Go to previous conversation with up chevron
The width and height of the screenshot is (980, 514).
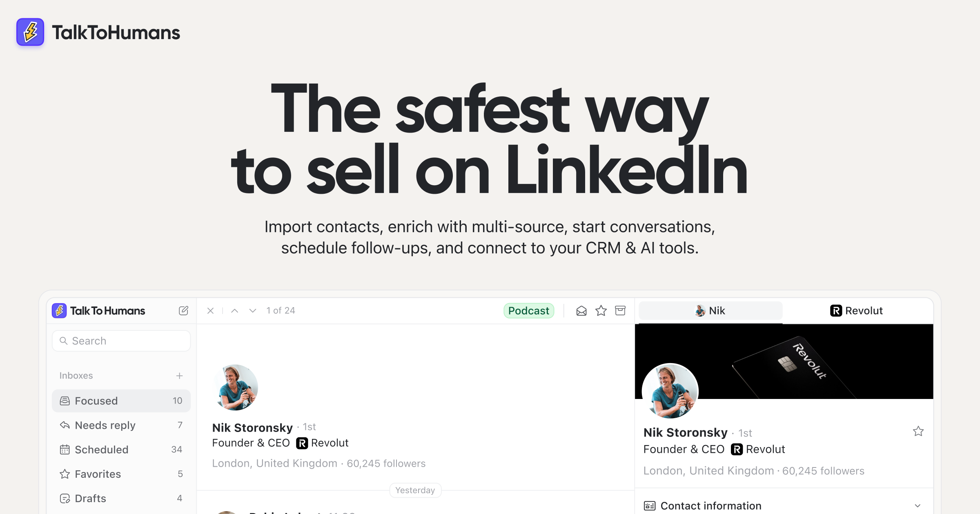pos(234,311)
